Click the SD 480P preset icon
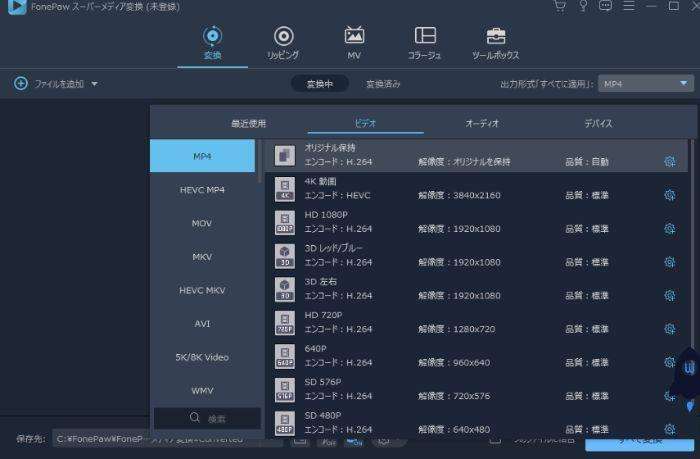Viewport: 700px width, 459px height. (285, 423)
